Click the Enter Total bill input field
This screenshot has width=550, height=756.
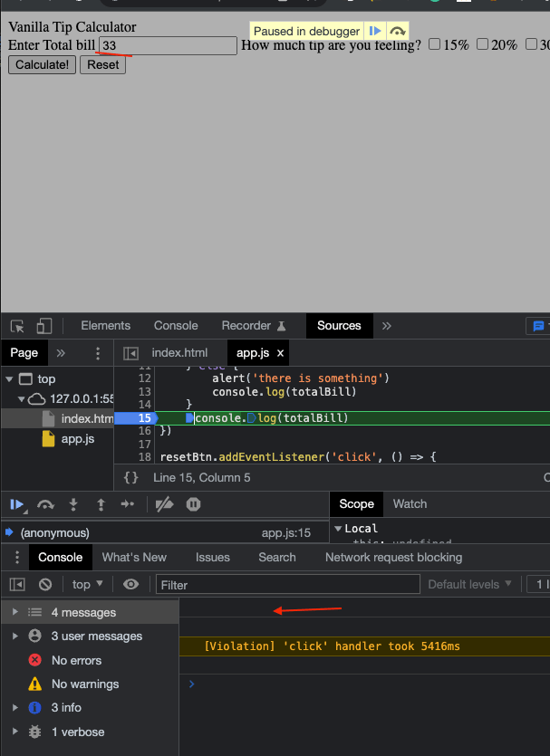pyautogui.click(x=168, y=46)
